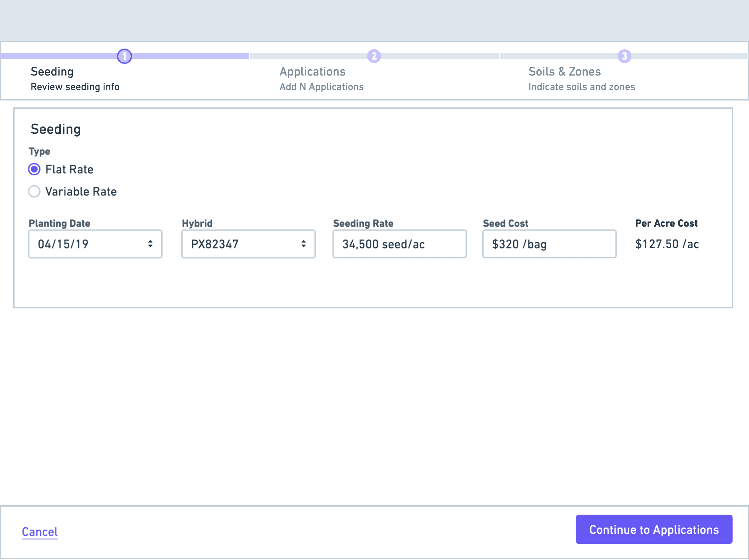Open Planting Date dropdown arrows

pyautogui.click(x=150, y=244)
